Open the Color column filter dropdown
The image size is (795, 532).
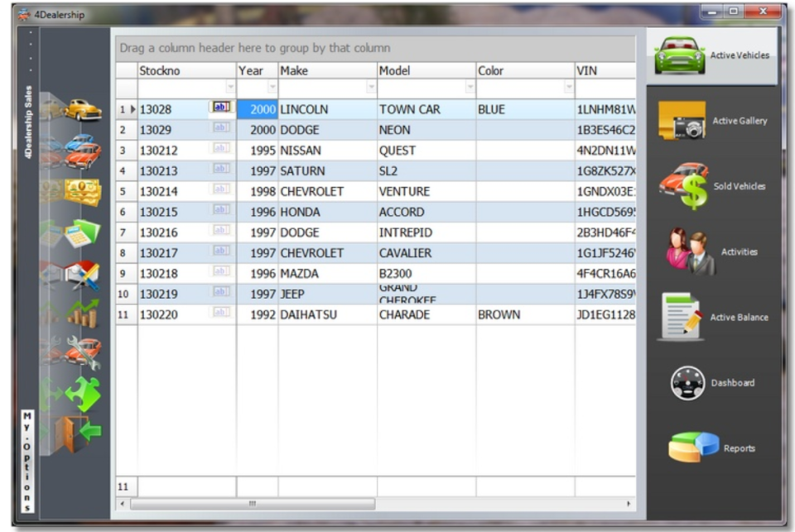click(567, 88)
